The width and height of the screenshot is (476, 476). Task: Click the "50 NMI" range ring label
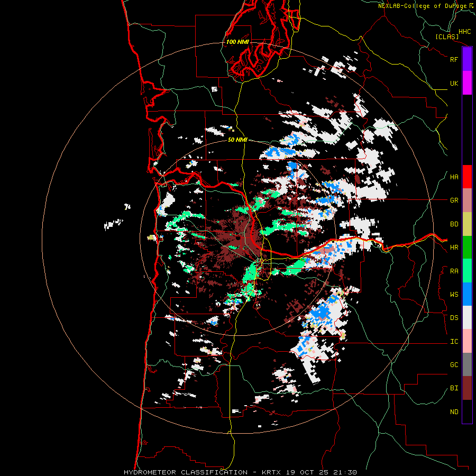click(237, 140)
